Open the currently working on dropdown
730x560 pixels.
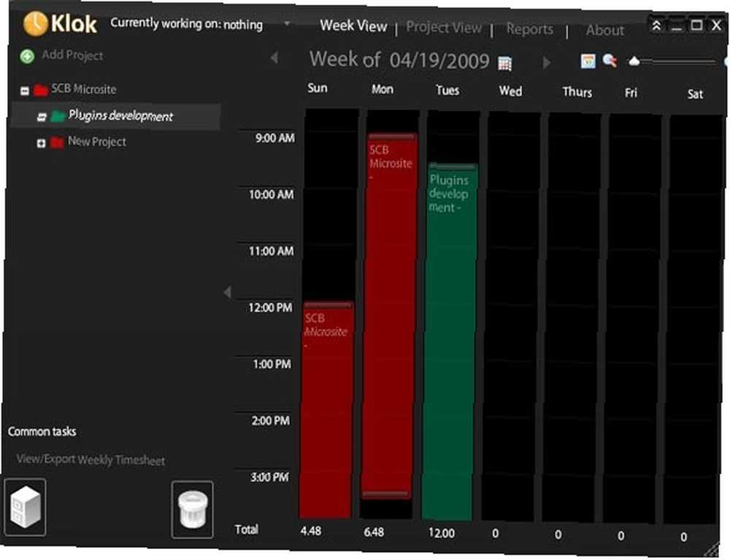(287, 23)
